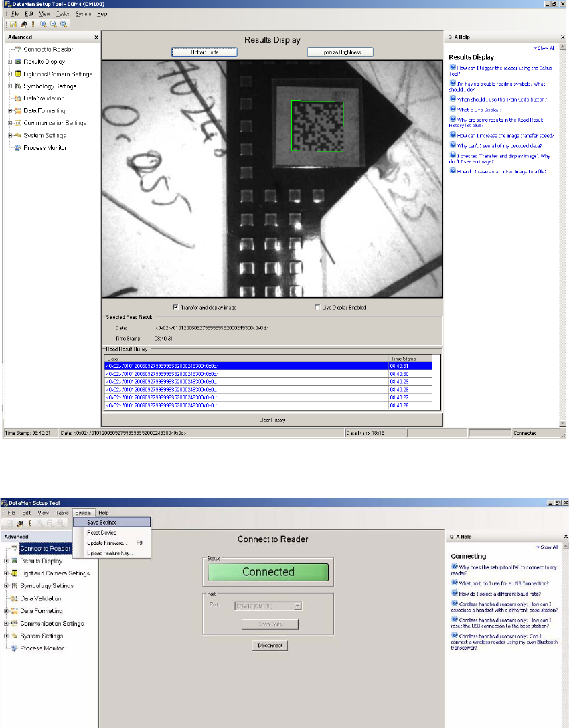569x728 pixels.
Task: Choose Reset Device from the System menu
Action: tap(112, 533)
